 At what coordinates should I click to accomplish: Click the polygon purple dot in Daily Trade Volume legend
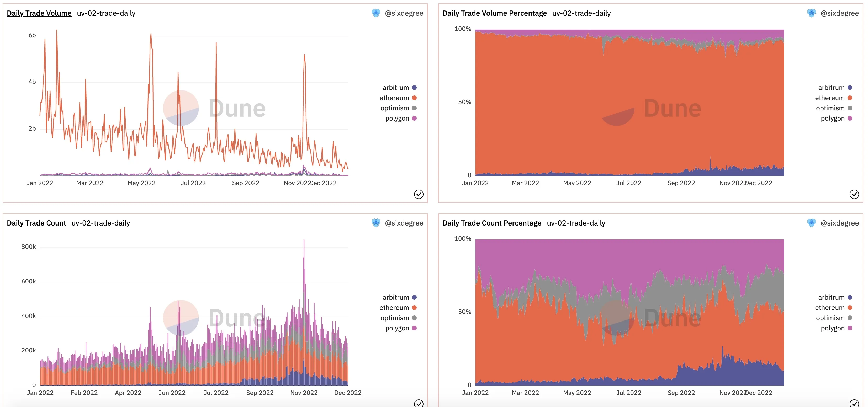[x=415, y=118]
